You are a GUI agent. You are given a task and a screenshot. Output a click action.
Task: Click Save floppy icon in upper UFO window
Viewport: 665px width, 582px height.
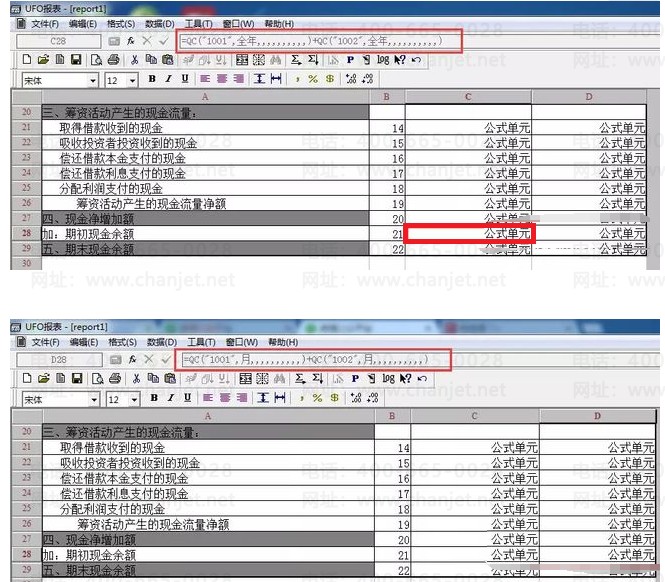[76, 60]
